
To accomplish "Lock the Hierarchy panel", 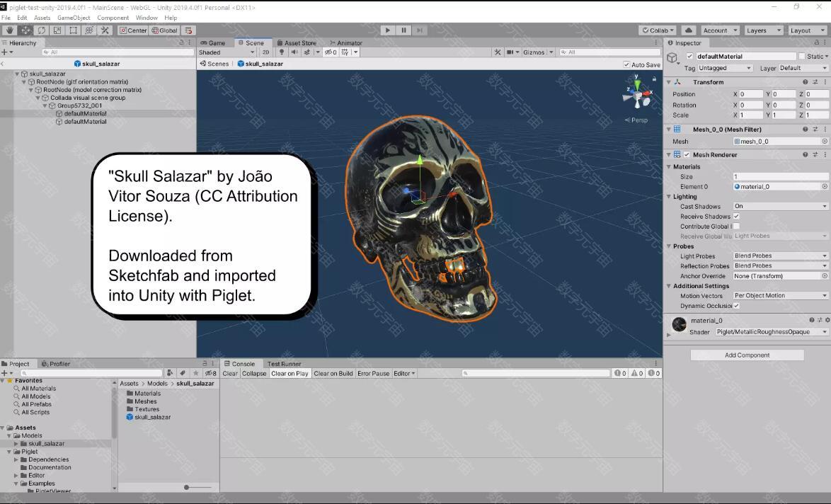I will [x=181, y=42].
